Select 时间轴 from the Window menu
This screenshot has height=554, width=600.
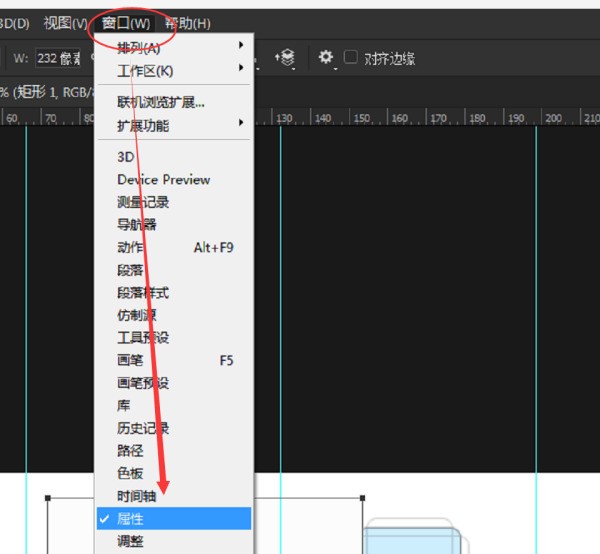(136, 496)
